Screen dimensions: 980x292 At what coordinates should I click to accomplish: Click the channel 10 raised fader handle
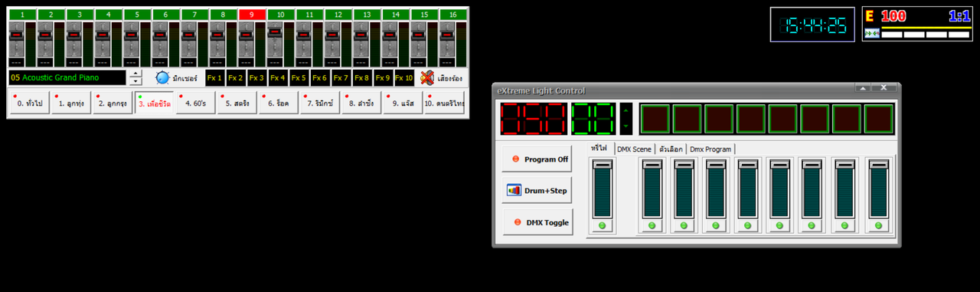pos(276,31)
